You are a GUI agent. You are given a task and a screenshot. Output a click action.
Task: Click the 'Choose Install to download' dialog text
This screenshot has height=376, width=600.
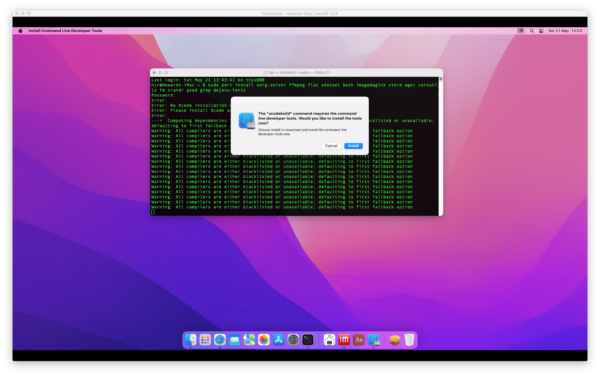pos(302,132)
